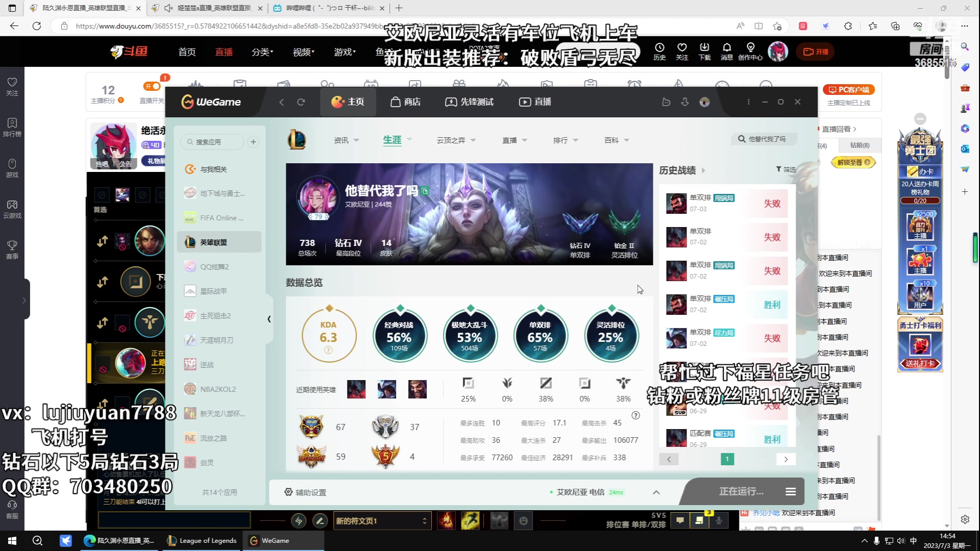The height and width of the screenshot is (551, 980).
Task: Open WeGame hamburger menu near 正在运行
Action: pos(791,491)
